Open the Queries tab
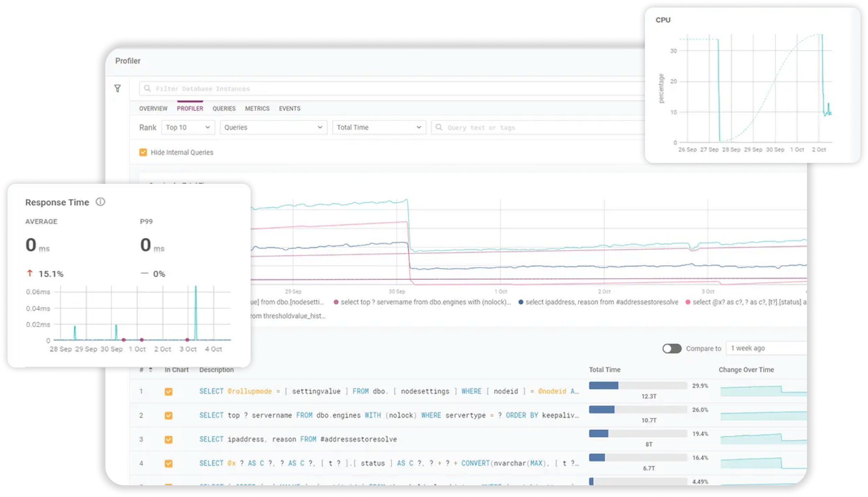The height and width of the screenshot is (497, 868). coord(224,109)
